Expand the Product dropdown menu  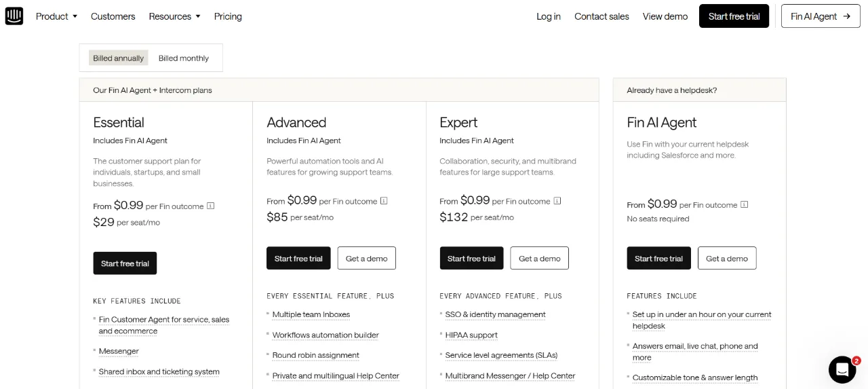tap(56, 16)
